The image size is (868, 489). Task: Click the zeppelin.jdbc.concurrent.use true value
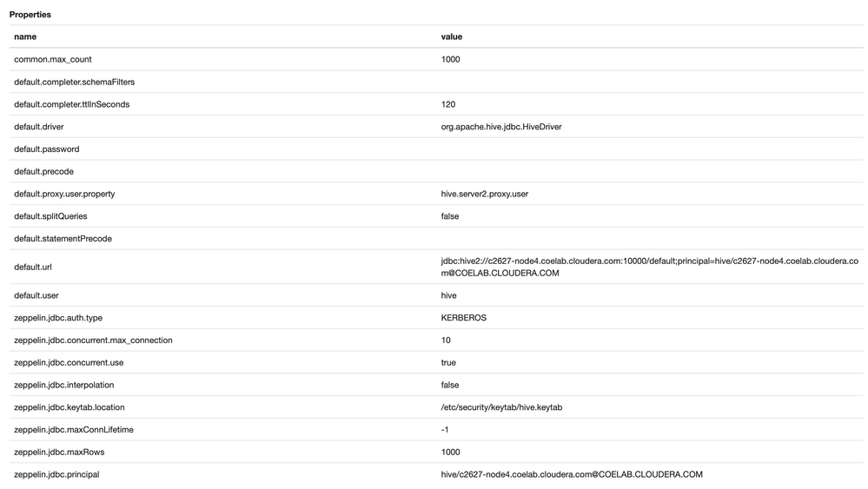pos(448,362)
